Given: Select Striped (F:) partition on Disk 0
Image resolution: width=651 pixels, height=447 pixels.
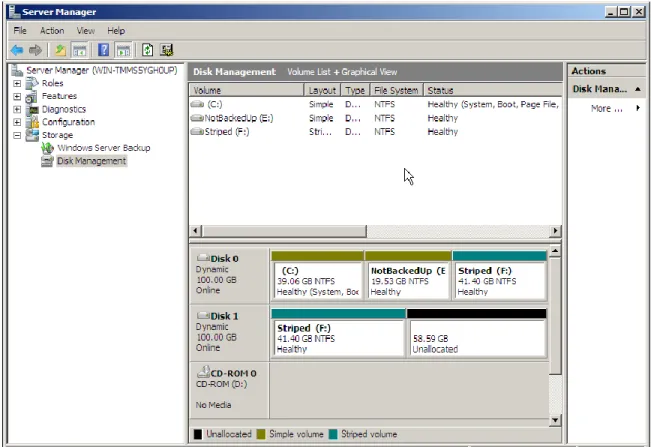Looking at the screenshot, I should 499,275.
